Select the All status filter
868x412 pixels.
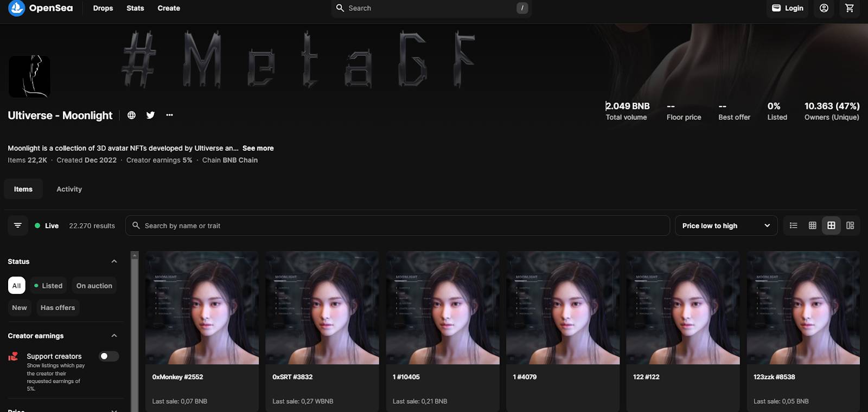tap(16, 286)
